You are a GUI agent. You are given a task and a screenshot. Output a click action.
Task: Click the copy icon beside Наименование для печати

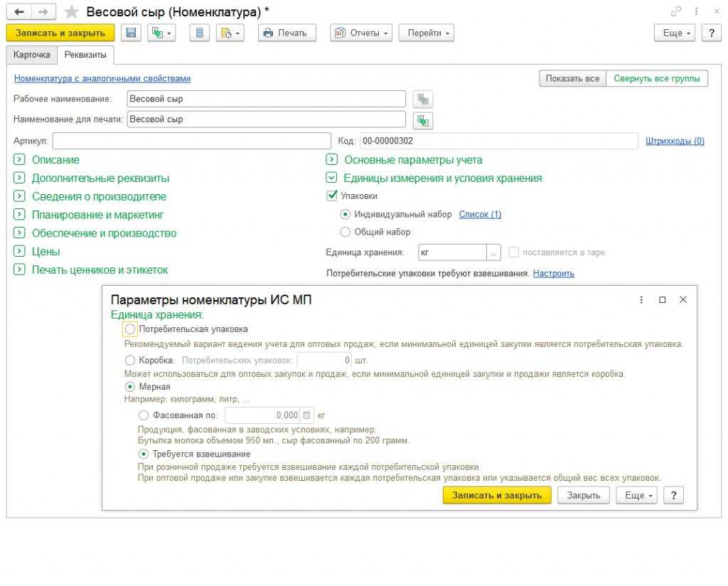pyautogui.click(x=423, y=119)
